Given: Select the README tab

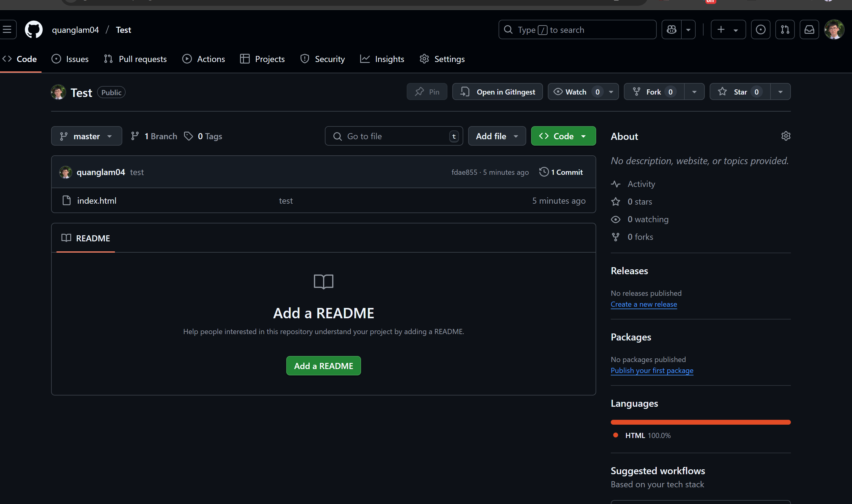Looking at the screenshot, I should [86, 238].
